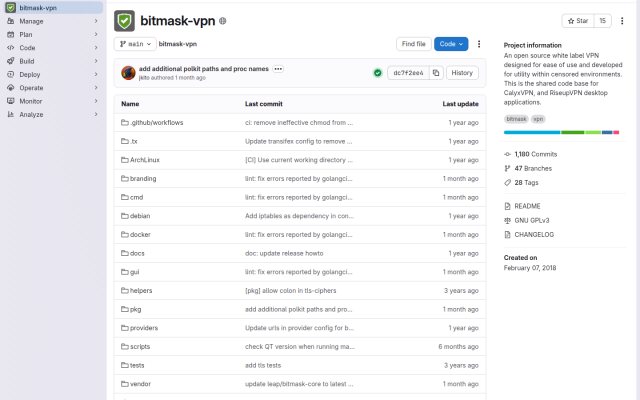
Task: Open project actions kebab menu near Star
Action: pyautogui.click(x=622, y=21)
